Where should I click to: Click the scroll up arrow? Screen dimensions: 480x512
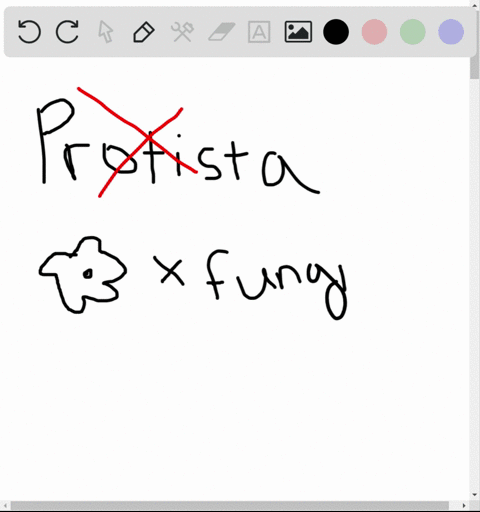(x=474, y=5)
